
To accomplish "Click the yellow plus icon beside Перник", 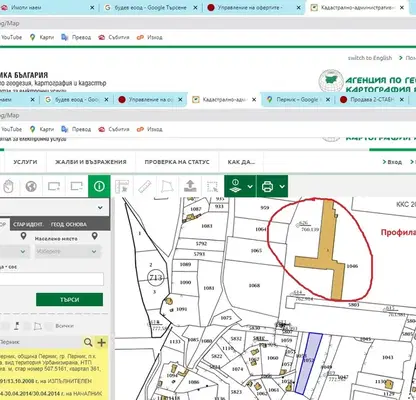I will 101,342.
